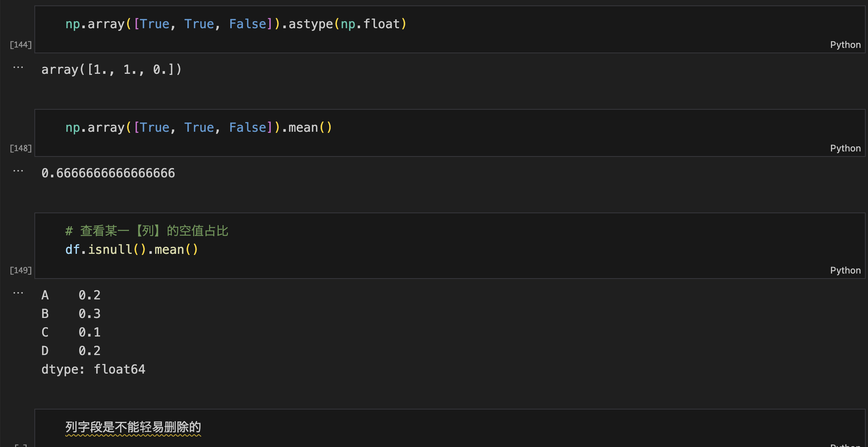This screenshot has height=447, width=868.
Task: Change language mode of astype cell
Action: point(845,45)
